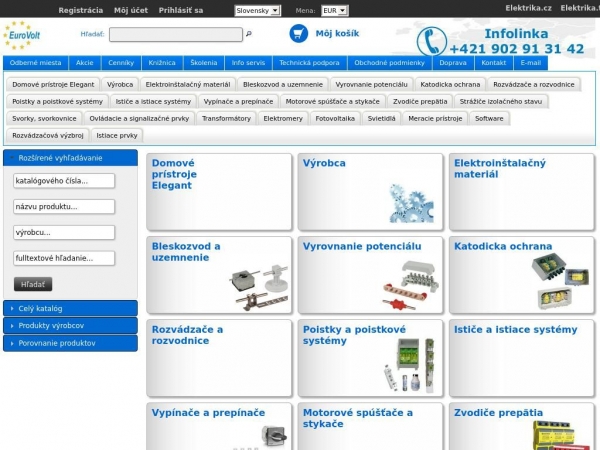Select the Meracie prístroje tab
The height and width of the screenshot is (450, 600).
click(435, 119)
